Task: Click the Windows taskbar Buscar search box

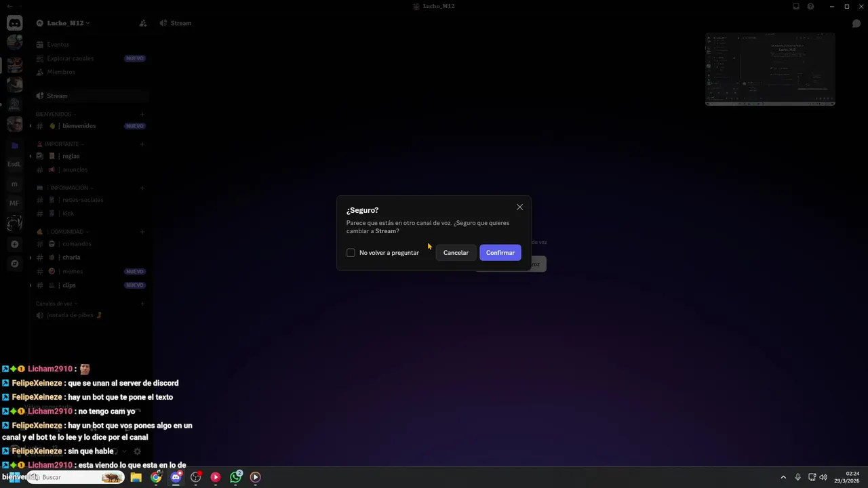Action: pos(76,477)
